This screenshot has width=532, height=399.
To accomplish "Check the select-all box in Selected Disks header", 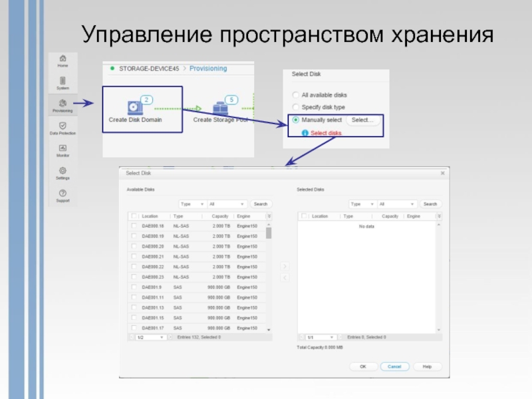I will tap(304, 215).
